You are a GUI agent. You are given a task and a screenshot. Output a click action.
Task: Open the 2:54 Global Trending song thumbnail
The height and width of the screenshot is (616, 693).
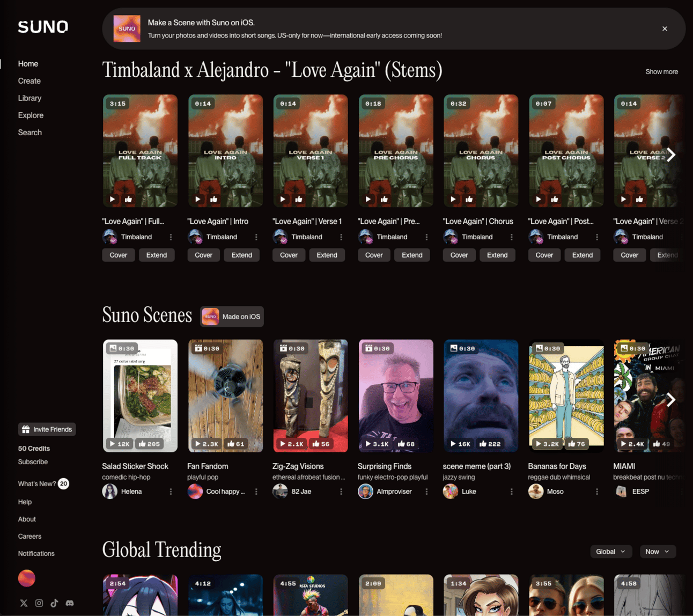pos(140,595)
